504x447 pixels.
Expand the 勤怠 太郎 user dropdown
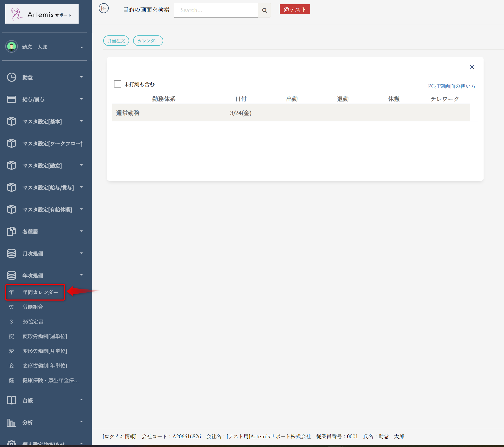(81, 47)
